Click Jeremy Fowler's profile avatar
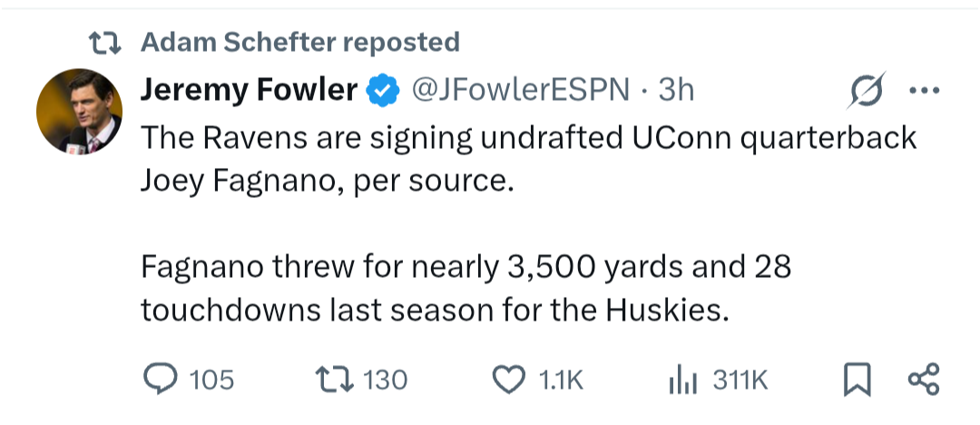Viewport: 980px width, 425px height. point(79,112)
